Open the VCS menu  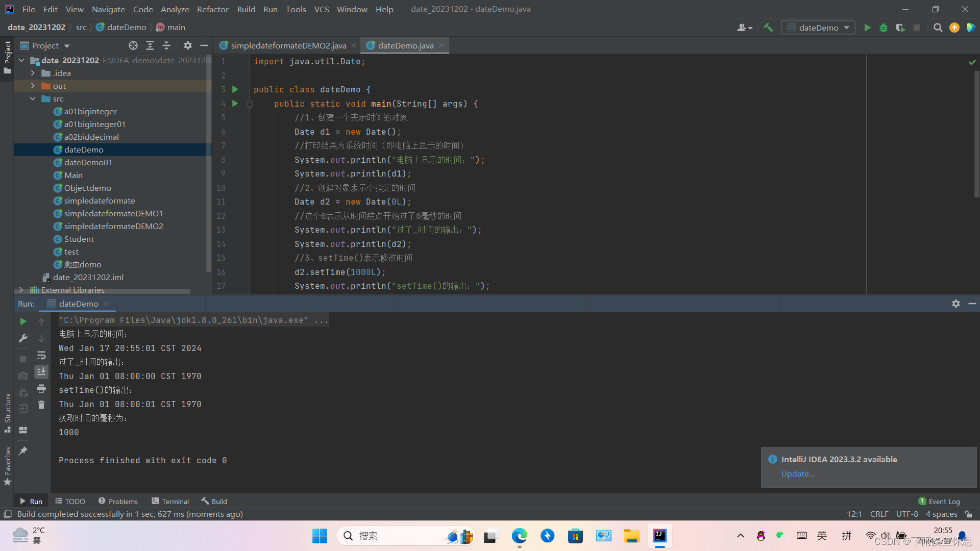[x=322, y=9]
